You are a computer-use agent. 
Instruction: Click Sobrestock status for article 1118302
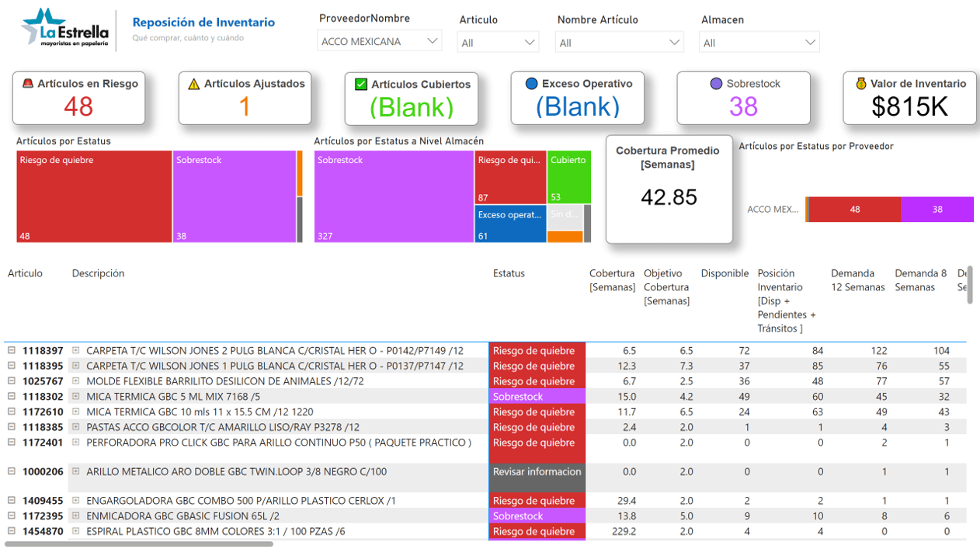coord(537,397)
